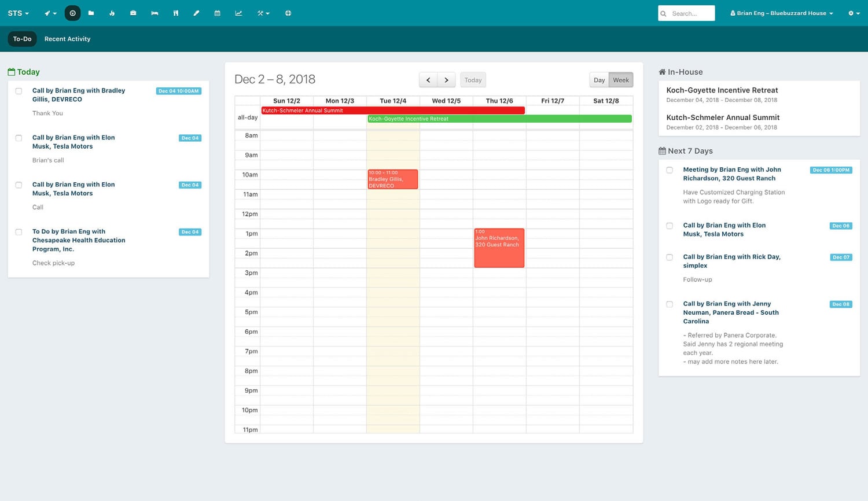Viewport: 868px width, 501px height.
Task: Click the Today button above the calendar
Action: (x=472, y=80)
